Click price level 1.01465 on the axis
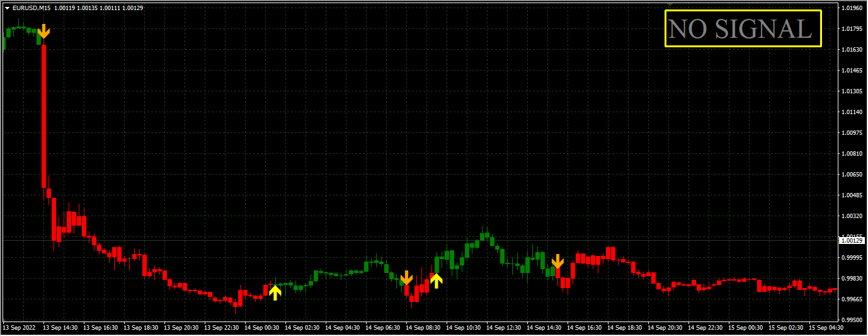 tap(851, 71)
